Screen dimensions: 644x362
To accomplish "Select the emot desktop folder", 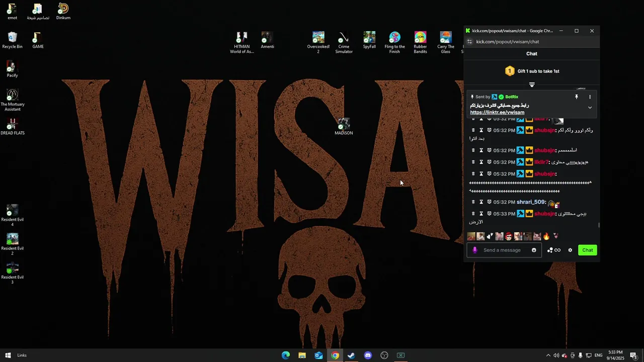I will 12,12.
